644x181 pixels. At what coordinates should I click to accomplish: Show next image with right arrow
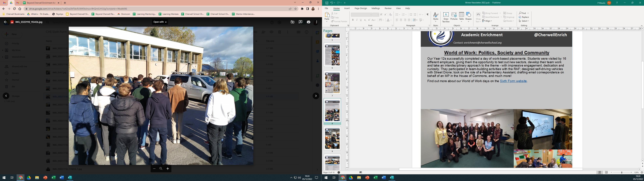tap(316, 96)
